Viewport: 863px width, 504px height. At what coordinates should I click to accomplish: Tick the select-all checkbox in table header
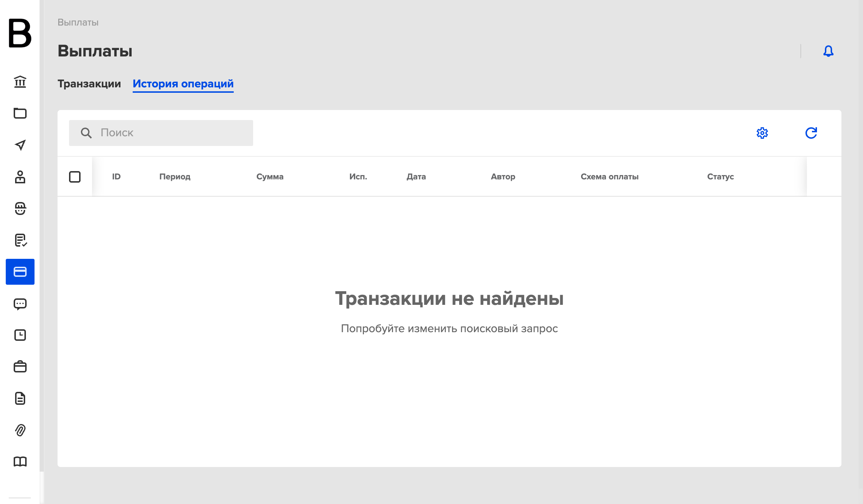75,177
